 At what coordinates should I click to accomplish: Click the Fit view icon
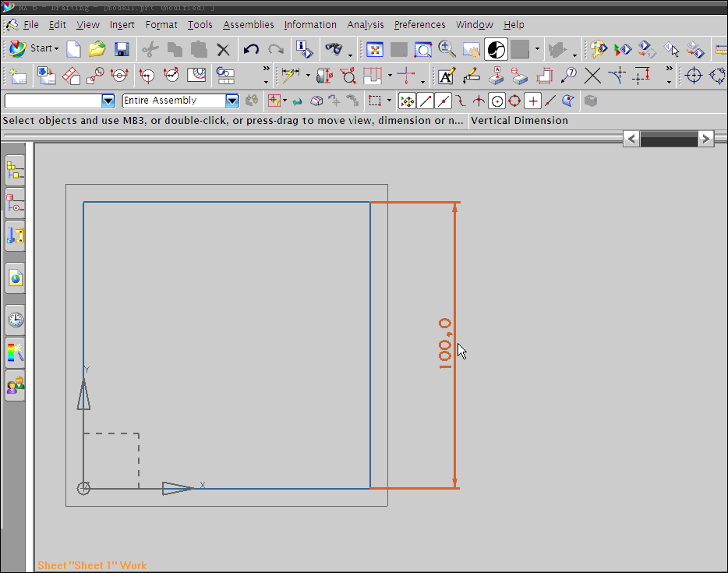375,50
